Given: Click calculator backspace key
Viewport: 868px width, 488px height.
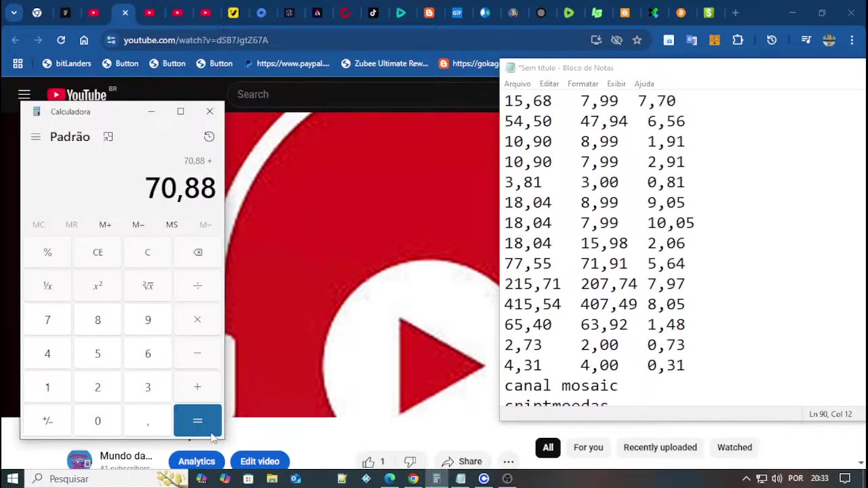Looking at the screenshot, I should (x=197, y=252).
